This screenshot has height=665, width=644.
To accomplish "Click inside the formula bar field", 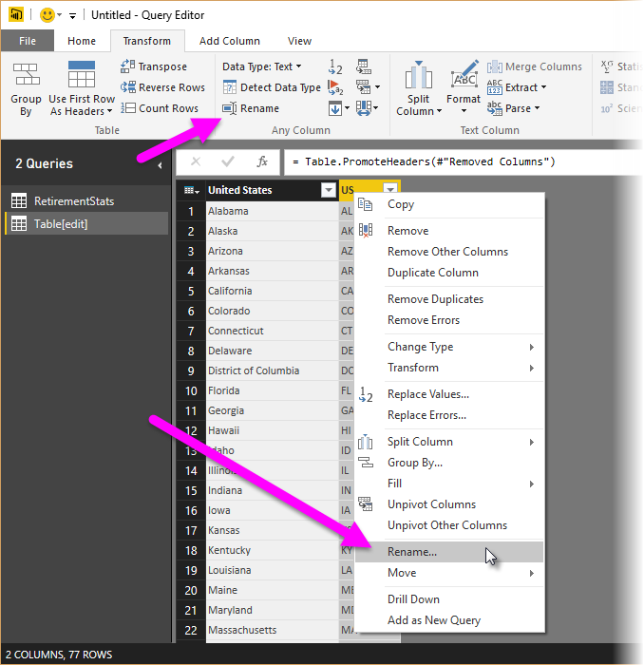I will (x=456, y=161).
